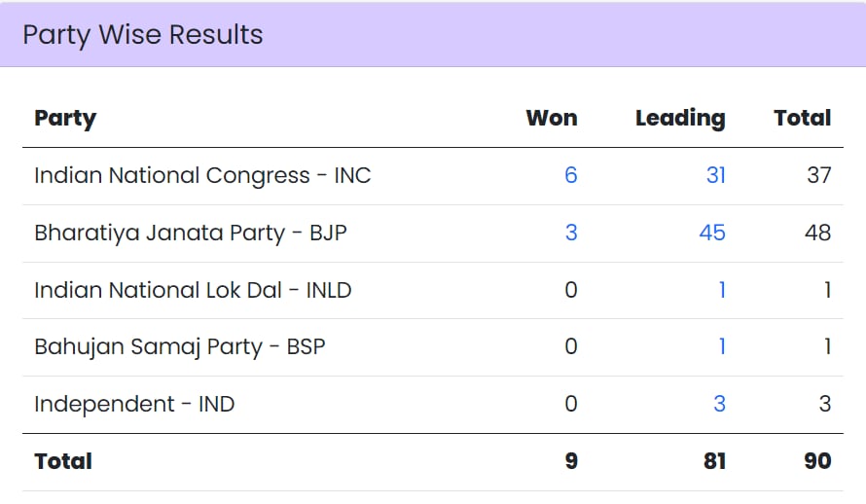The width and height of the screenshot is (866, 504).
Task: Open BJP won seats link showing 3
Action: pos(570,234)
